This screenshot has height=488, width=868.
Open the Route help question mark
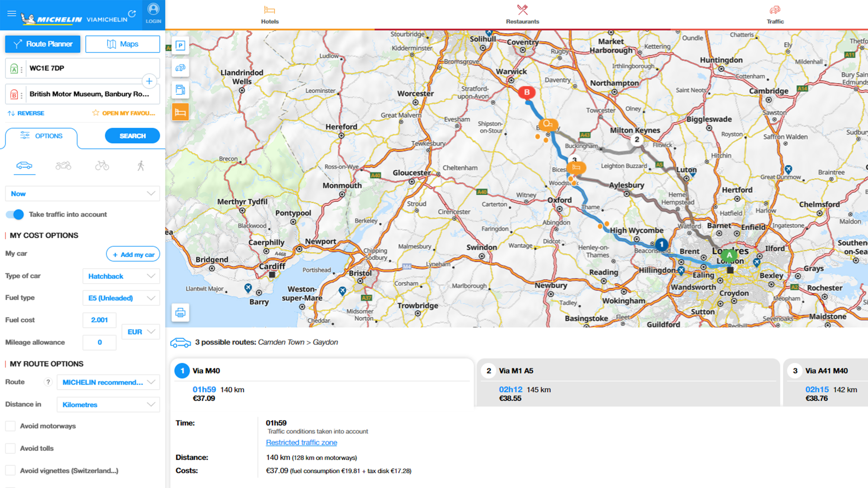48,382
